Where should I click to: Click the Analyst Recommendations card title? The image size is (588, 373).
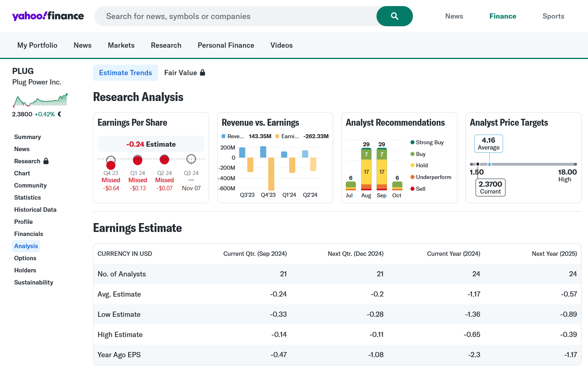pos(395,122)
